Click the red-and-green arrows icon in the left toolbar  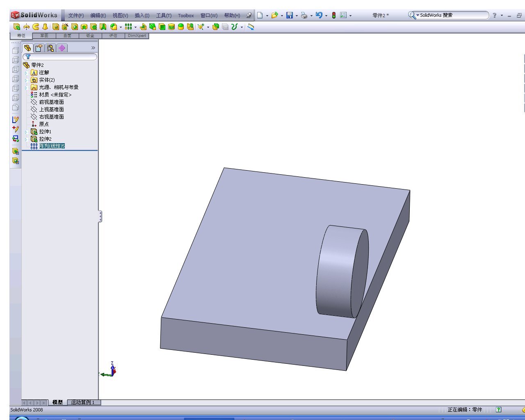[16, 139]
